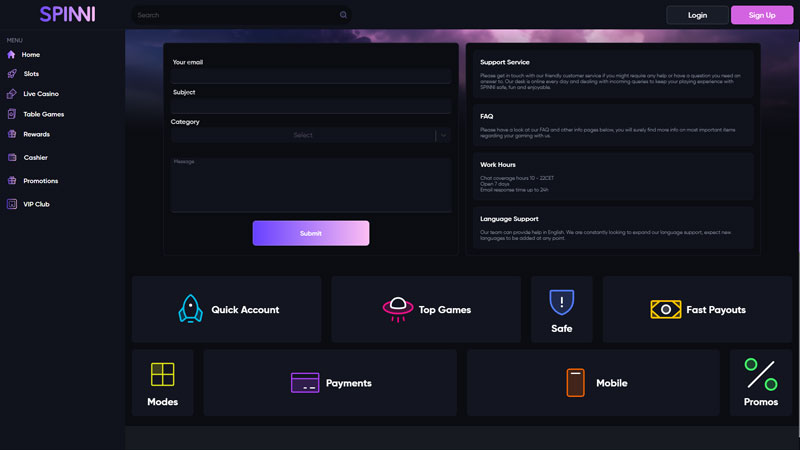Viewport: 800px width, 450px height.
Task: Click the Mobile card title
Action: coord(612,383)
